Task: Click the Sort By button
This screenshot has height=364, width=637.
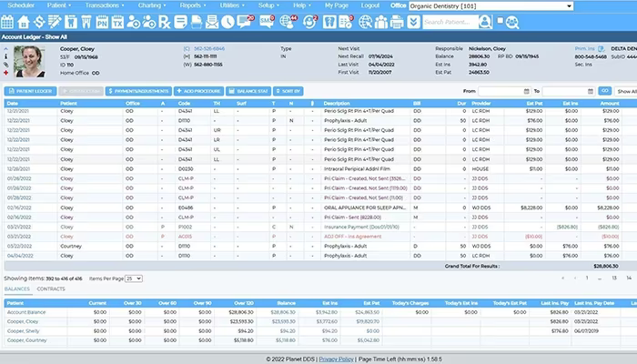Action: tap(288, 91)
